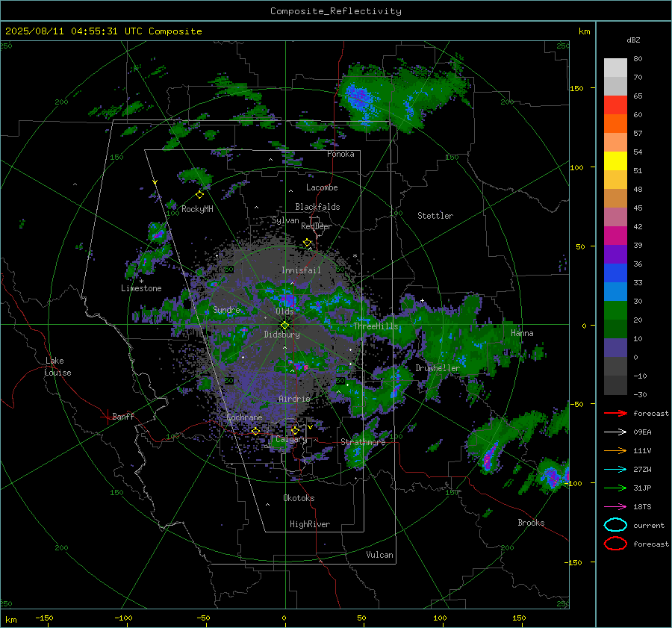This screenshot has height=628, width=672.
Task: Click the Ponoka city label
Action: tap(340, 154)
